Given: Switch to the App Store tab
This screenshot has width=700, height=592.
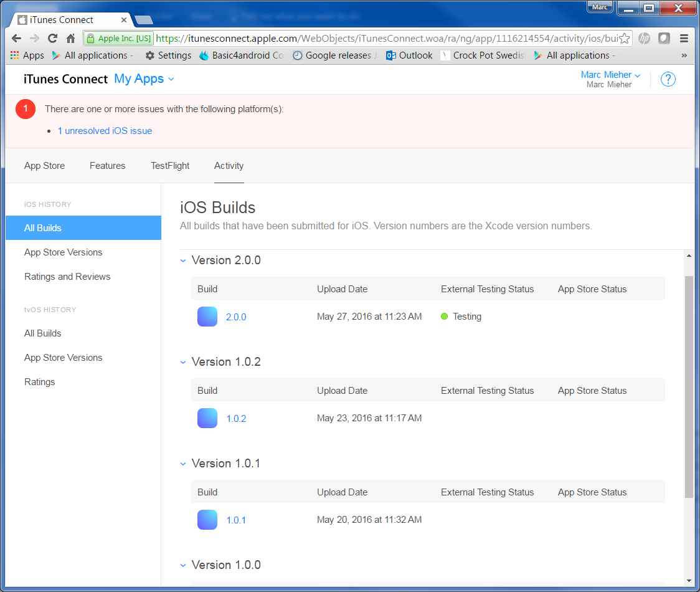Looking at the screenshot, I should tap(45, 166).
